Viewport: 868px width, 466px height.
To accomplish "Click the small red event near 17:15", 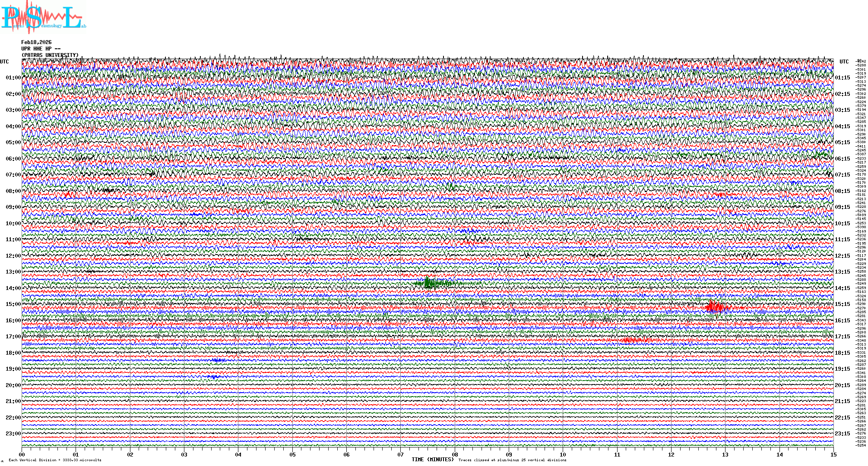I will point(635,340).
